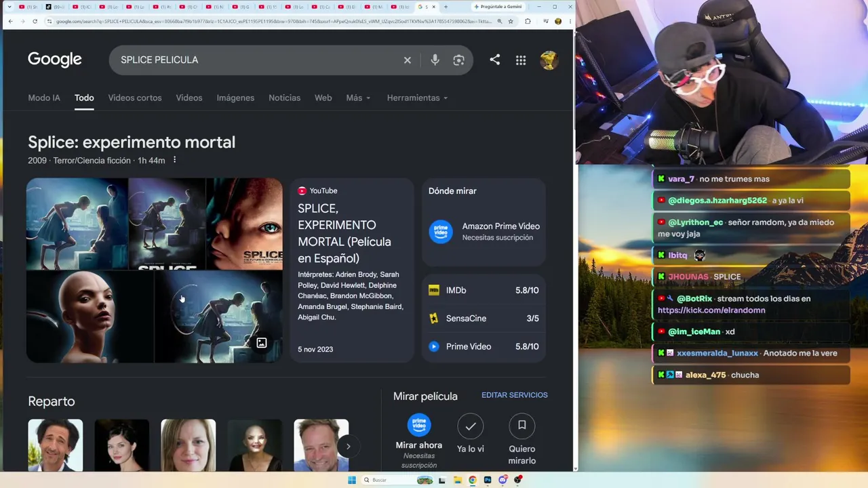Click the Amazon Prime Video logo under Dónde mirar
Image resolution: width=868 pixels, height=488 pixels.
coord(441,232)
